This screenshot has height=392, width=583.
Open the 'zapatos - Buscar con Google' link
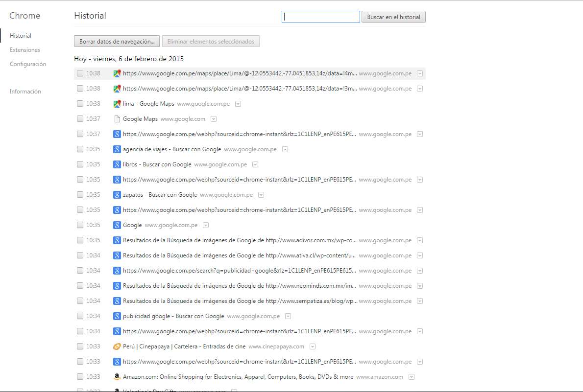tap(160, 195)
